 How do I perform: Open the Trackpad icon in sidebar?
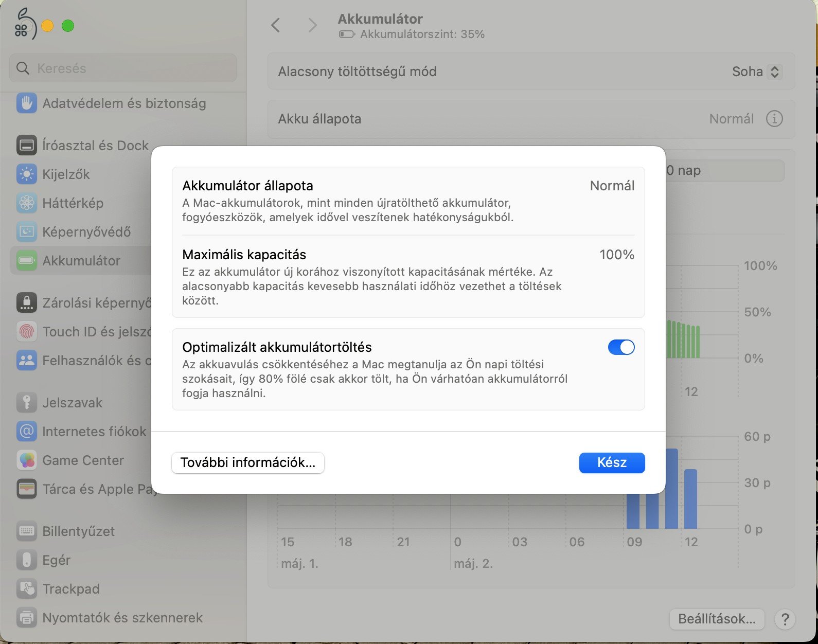pos(26,589)
